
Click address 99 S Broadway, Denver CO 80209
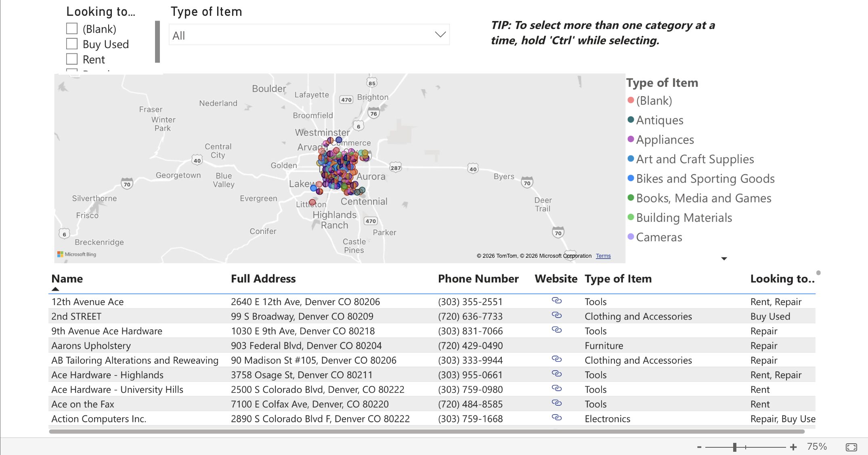pyautogui.click(x=302, y=316)
